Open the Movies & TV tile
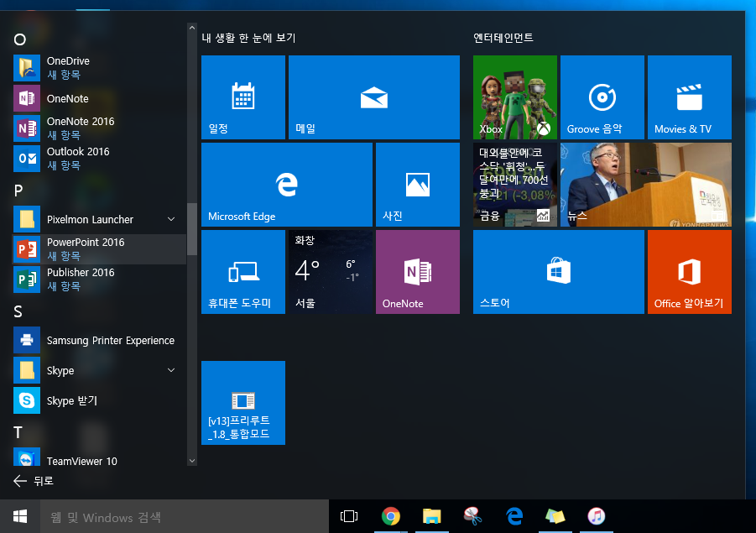The width and height of the screenshot is (756, 533). [x=690, y=97]
